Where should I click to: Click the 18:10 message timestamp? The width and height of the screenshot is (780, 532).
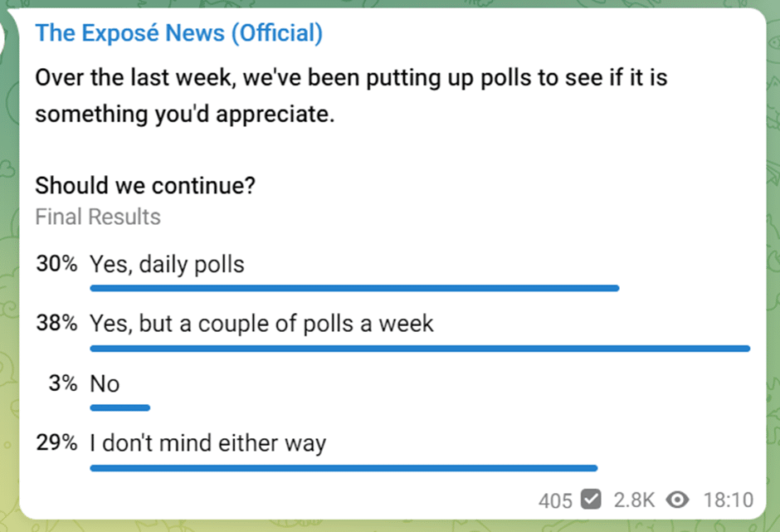pos(729,500)
